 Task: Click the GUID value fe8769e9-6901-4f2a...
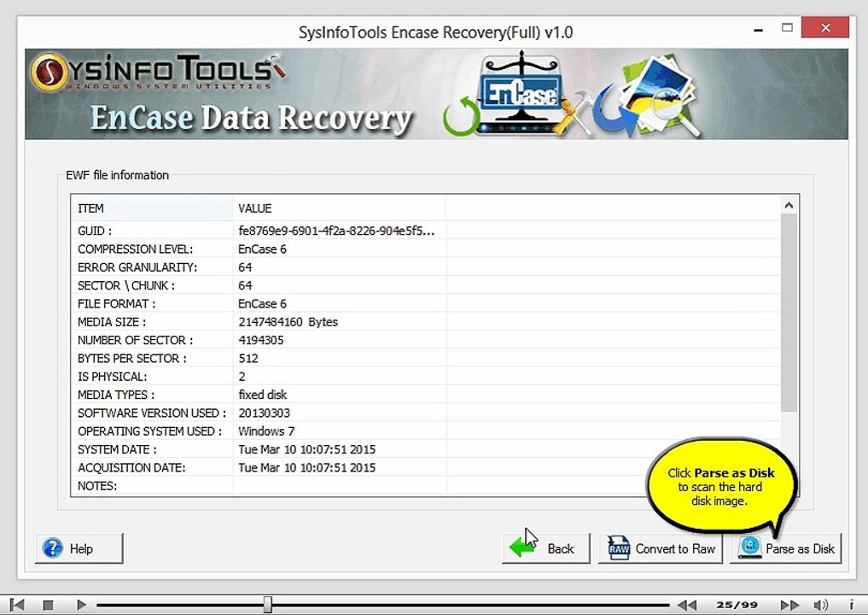pos(336,231)
